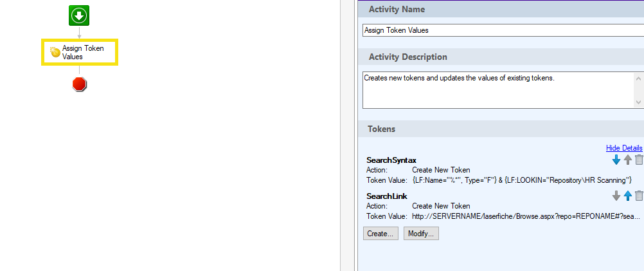Screen dimensions: 644x271
Task: Select the Assign Token Values activity icon
Action: 55,52
